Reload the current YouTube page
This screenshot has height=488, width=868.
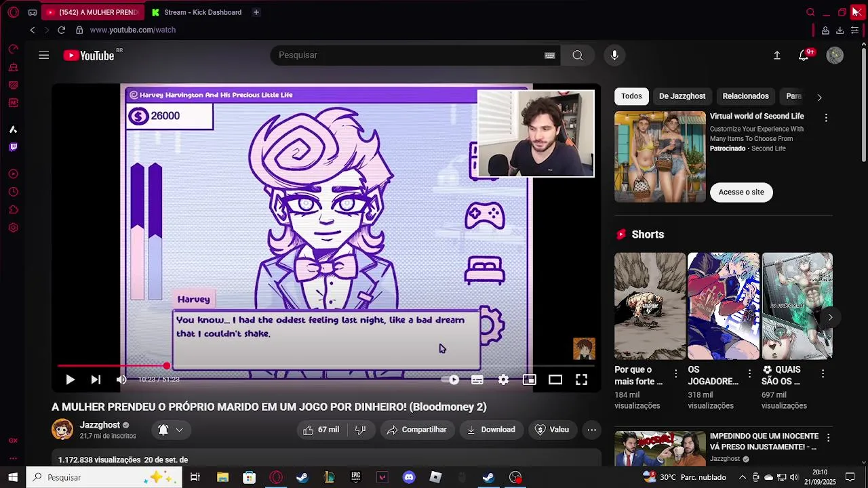61,30
